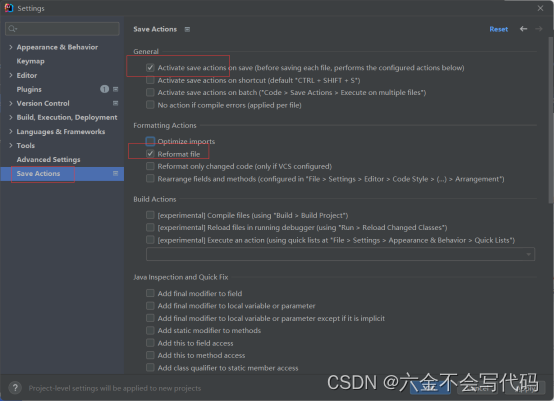The height and width of the screenshot is (402, 554).
Task: Click the help question mark button
Action: 15,388
